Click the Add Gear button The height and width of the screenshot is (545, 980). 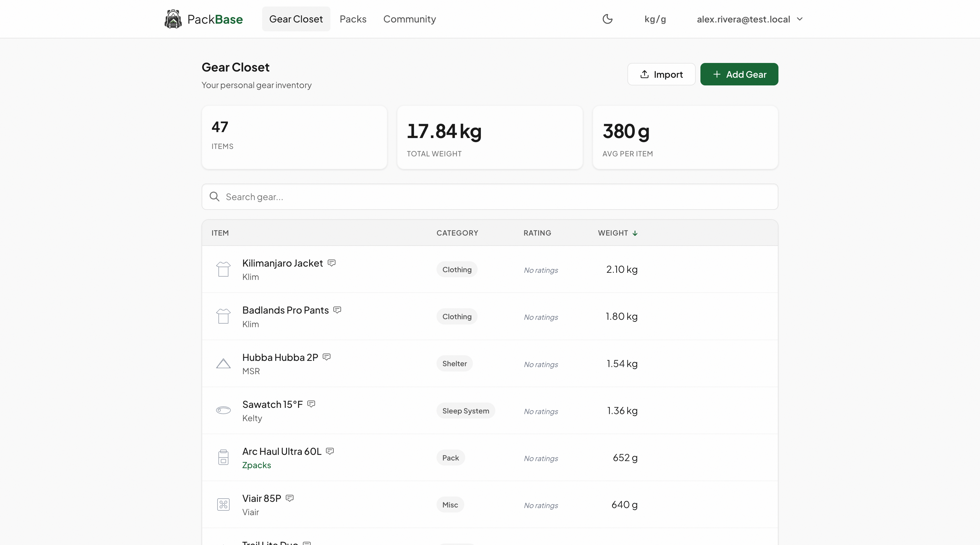coord(739,74)
